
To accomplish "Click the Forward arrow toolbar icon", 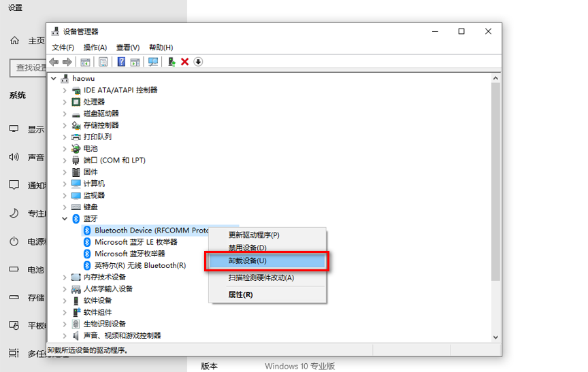I will pos(67,62).
